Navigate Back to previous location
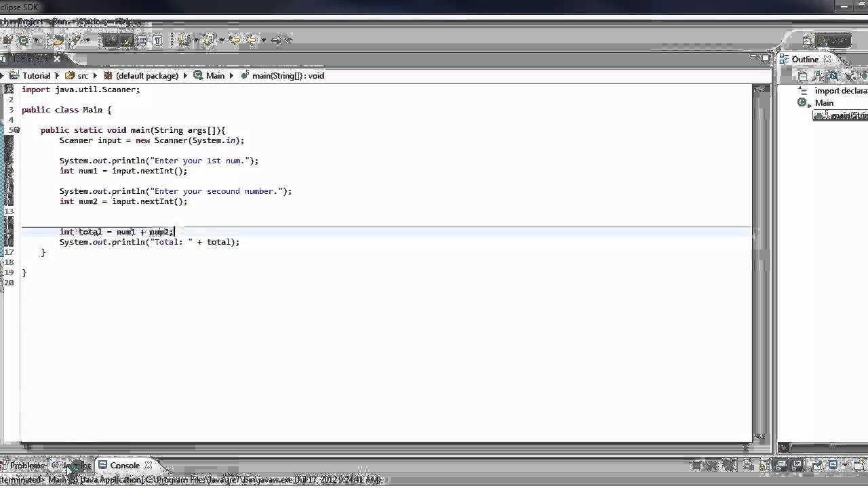Screen dimensions: 868x488 tap(251, 40)
